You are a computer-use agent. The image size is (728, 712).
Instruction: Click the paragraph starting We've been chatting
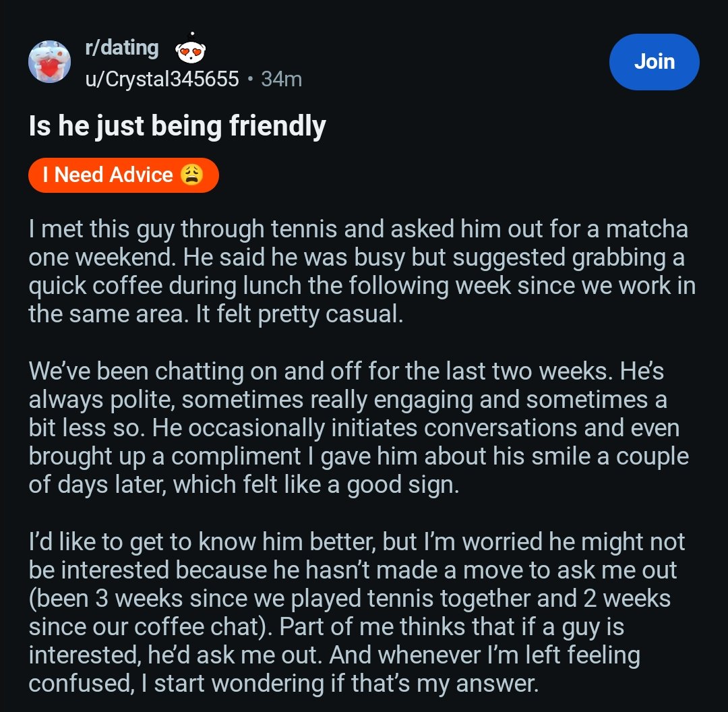[x=359, y=427]
